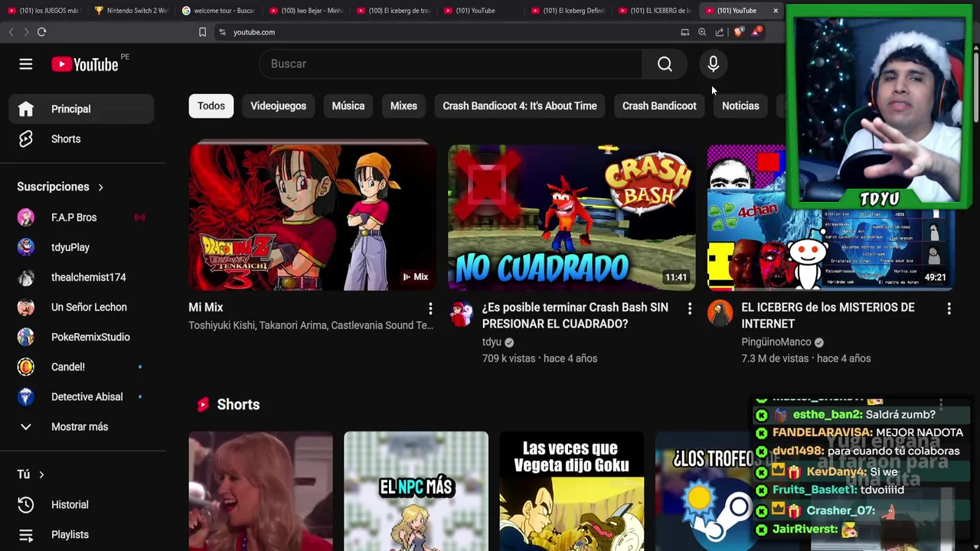Open Shorts in the sidebar
The width and height of the screenshot is (980, 551).
coord(81,139)
